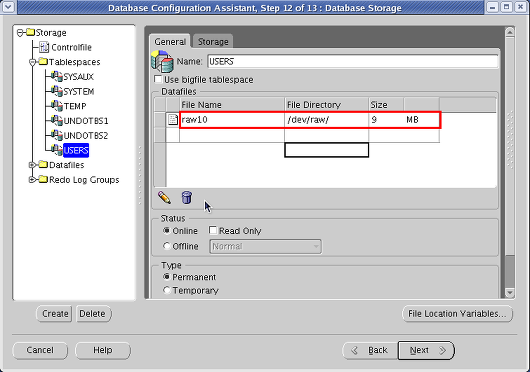Select Controlfile in the tree
Screen dimensions: 530x372
pos(71,47)
